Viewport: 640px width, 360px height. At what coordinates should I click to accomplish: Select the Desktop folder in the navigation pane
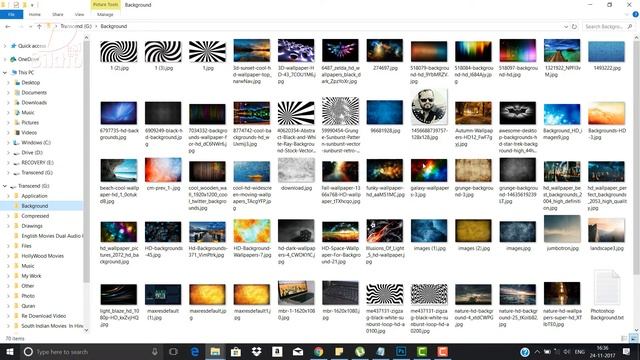[x=31, y=82]
